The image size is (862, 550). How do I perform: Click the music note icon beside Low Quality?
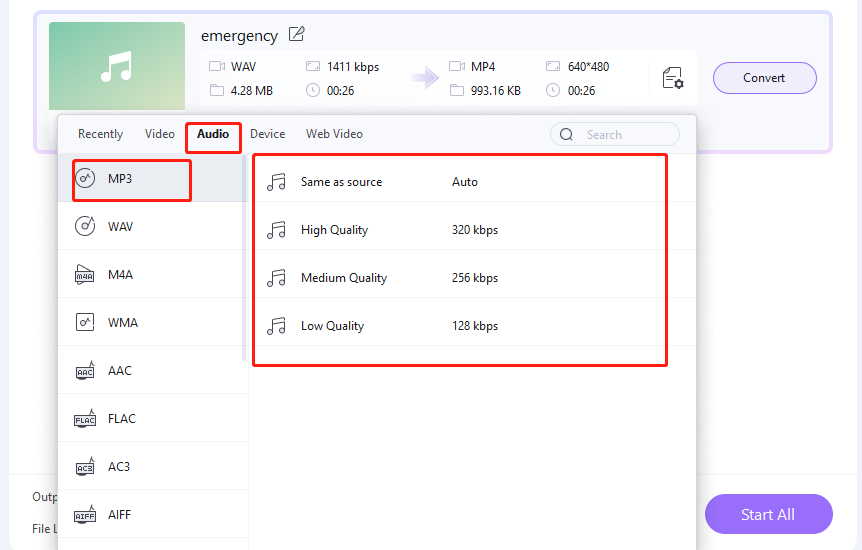point(277,326)
